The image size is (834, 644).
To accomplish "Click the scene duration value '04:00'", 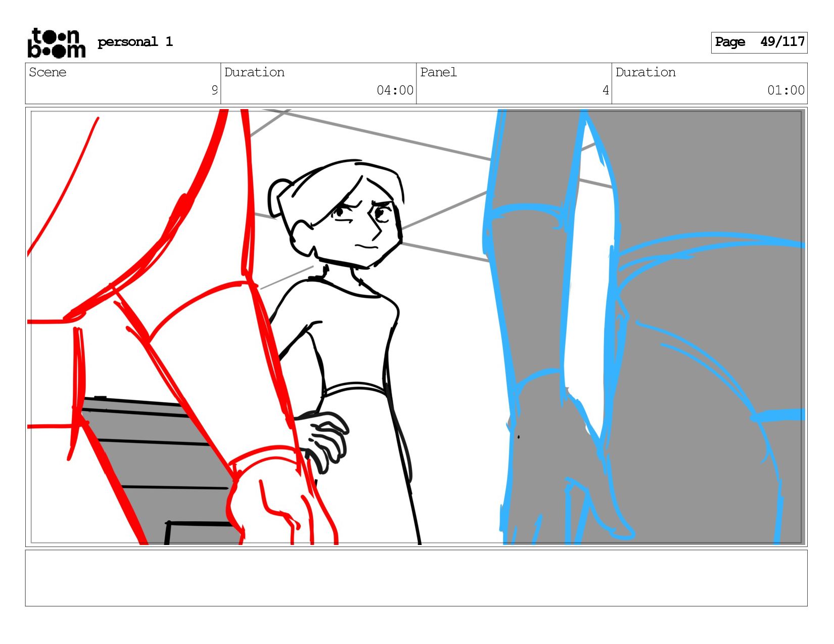I will pyautogui.click(x=395, y=90).
